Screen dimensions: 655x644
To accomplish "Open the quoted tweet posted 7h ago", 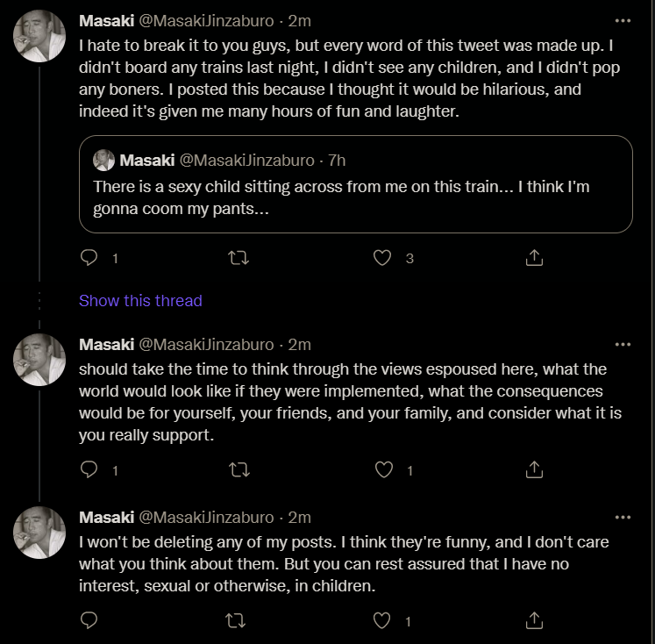I will click(x=356, y=184).
